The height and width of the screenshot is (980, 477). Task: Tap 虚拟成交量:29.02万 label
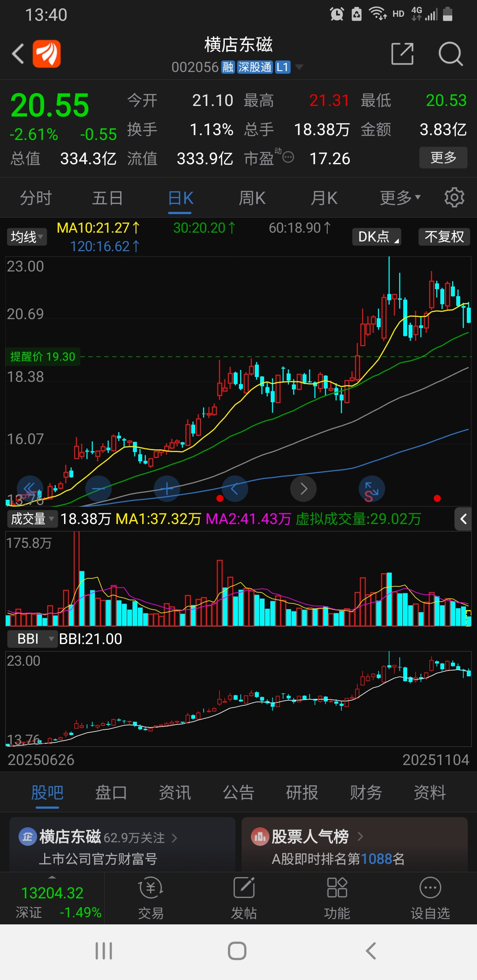[x=358, y=519]
